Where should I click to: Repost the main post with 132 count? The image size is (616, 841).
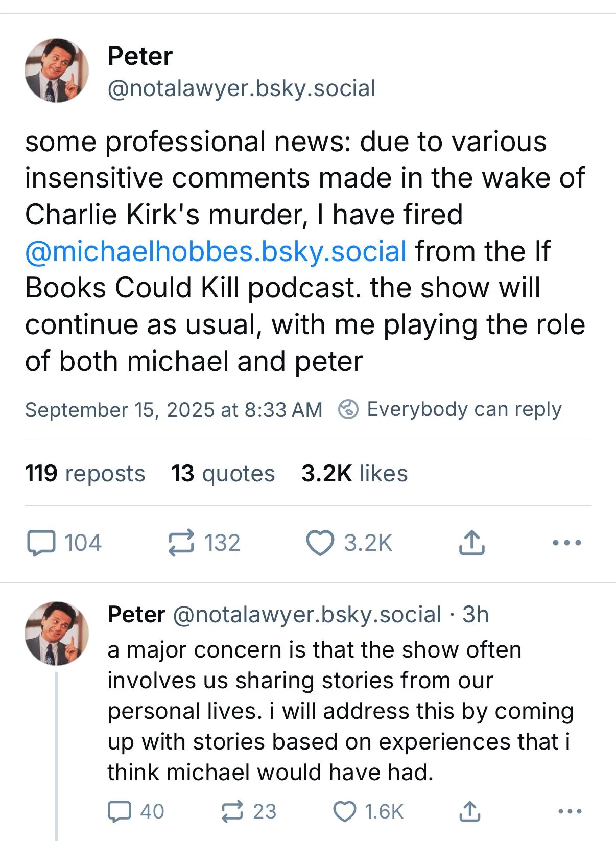(181, 543)
